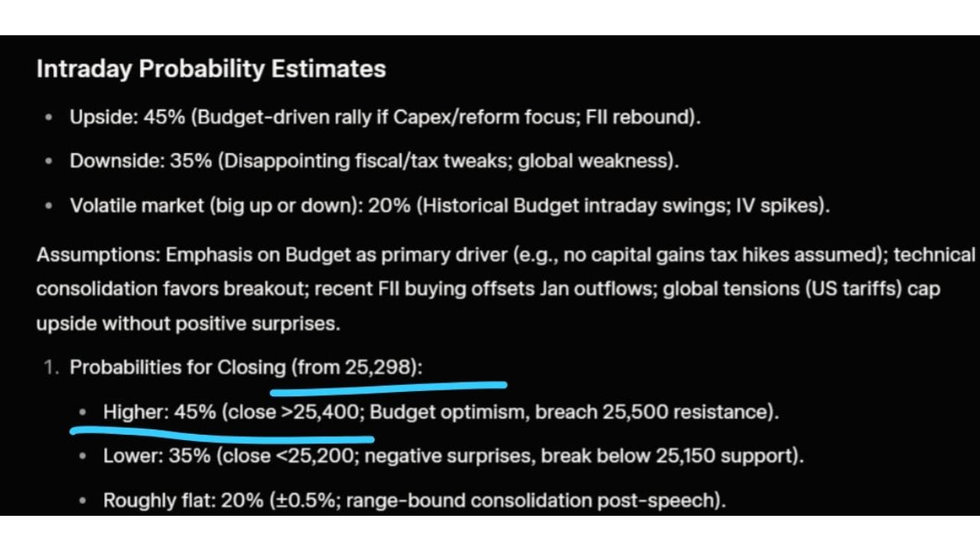980x551 pixels.
Task: Click the bullet dot before Higher: 45%
Action: click(83, 412)
